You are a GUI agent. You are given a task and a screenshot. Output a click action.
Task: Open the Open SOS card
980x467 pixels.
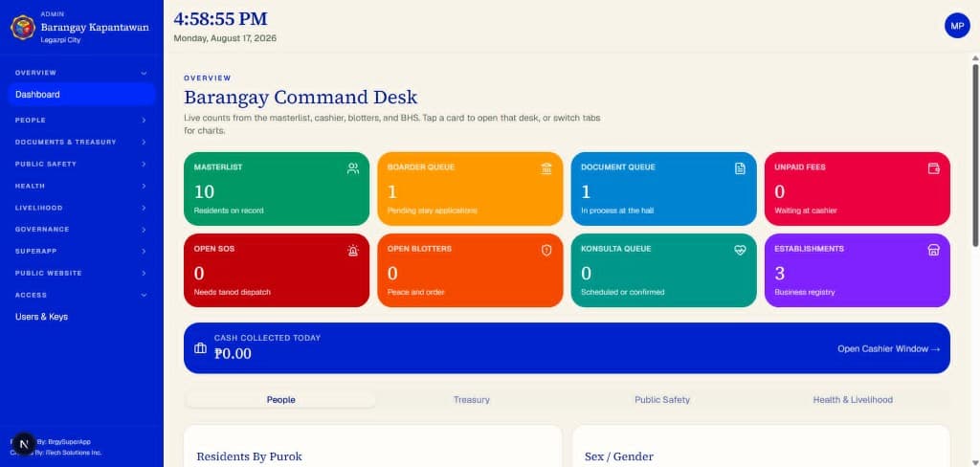point(277,270)
